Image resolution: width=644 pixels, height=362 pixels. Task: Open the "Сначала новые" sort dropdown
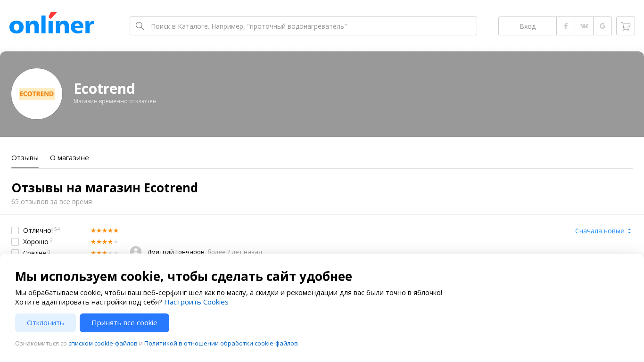click(x=603, y=231)
